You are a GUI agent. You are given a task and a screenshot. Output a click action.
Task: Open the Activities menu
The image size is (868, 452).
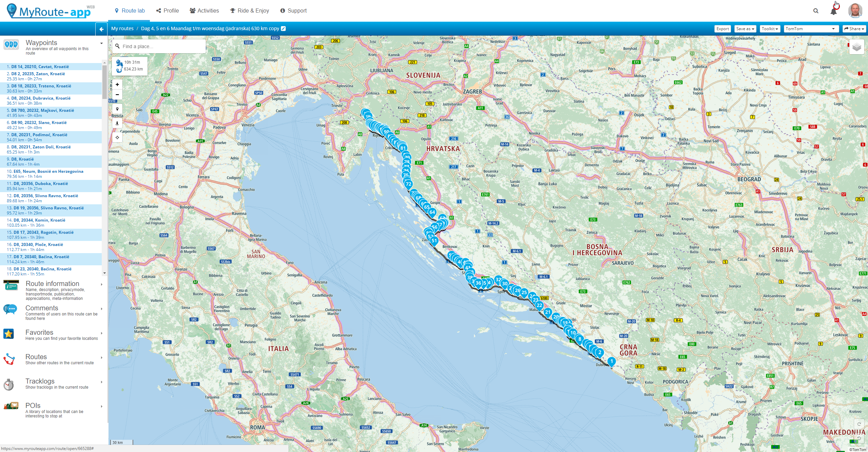click(204, 11)
